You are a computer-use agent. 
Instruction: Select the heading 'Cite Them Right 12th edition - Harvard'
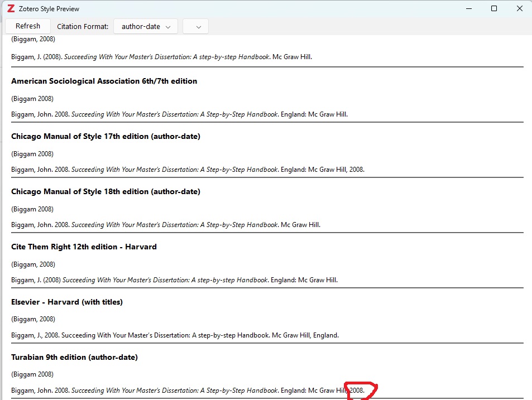84,247
